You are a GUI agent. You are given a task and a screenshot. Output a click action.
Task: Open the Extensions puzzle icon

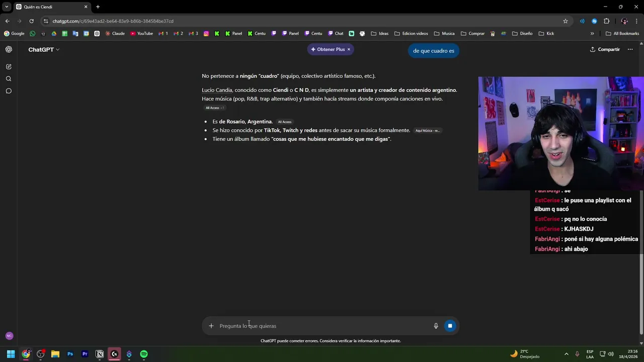click(x=606, y=21)
